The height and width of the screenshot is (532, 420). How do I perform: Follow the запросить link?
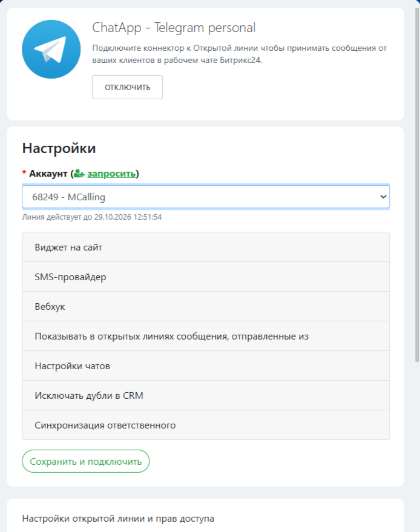tap(111, 174)
